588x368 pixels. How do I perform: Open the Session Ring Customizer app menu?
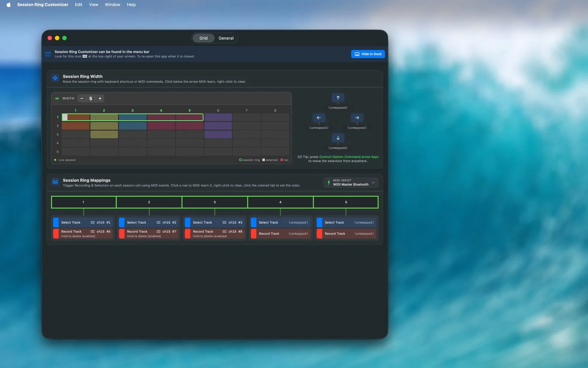tap(43, 5)
